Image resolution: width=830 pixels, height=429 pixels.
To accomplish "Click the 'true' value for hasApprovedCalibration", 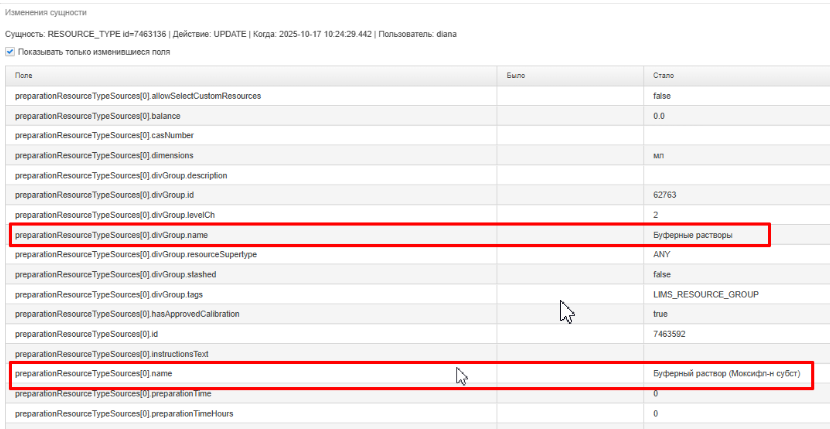I will (x=661, y=314).
